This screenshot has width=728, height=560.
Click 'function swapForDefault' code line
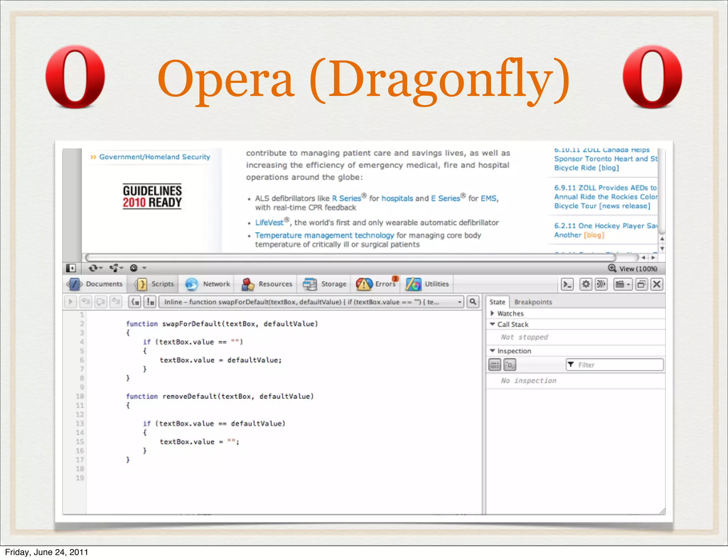(x=222, y=324)
